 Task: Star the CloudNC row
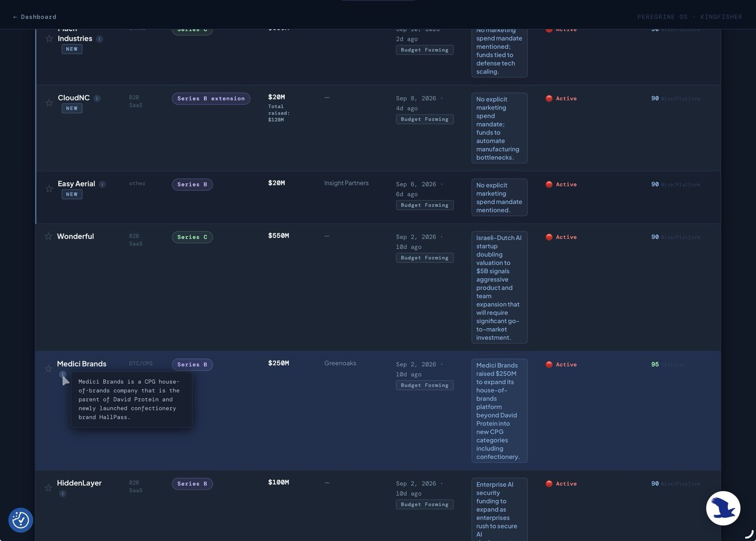[x=49, y=102]
